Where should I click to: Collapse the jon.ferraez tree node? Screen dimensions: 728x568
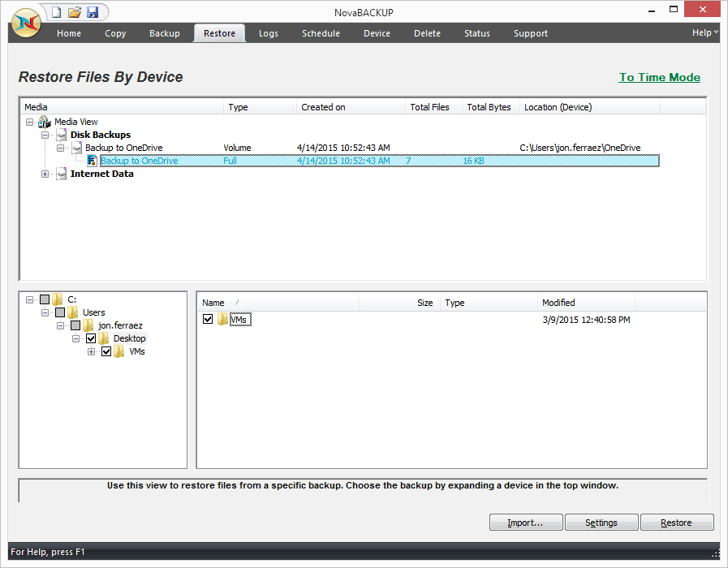(x=60, y=325)
